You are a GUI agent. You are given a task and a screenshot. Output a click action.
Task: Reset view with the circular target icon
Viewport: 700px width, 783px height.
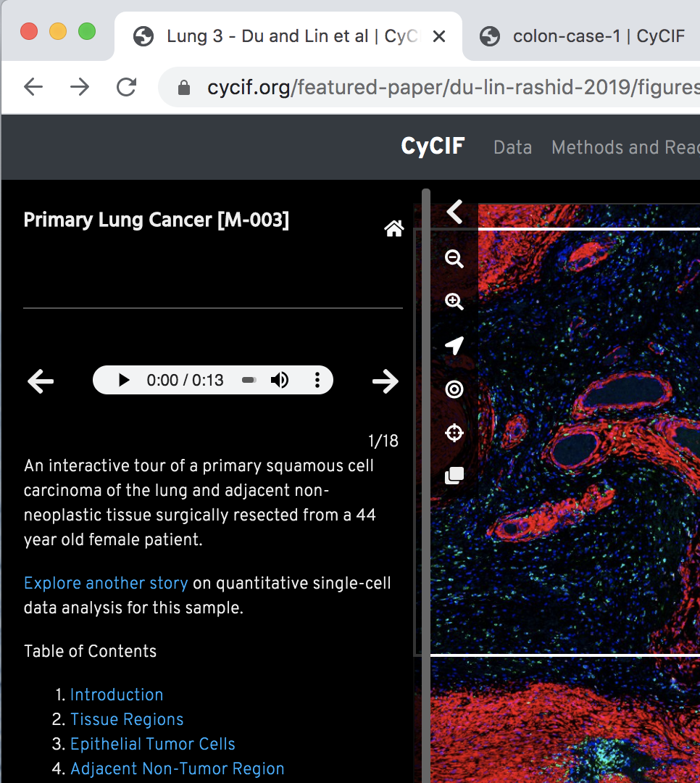[454, 389]
